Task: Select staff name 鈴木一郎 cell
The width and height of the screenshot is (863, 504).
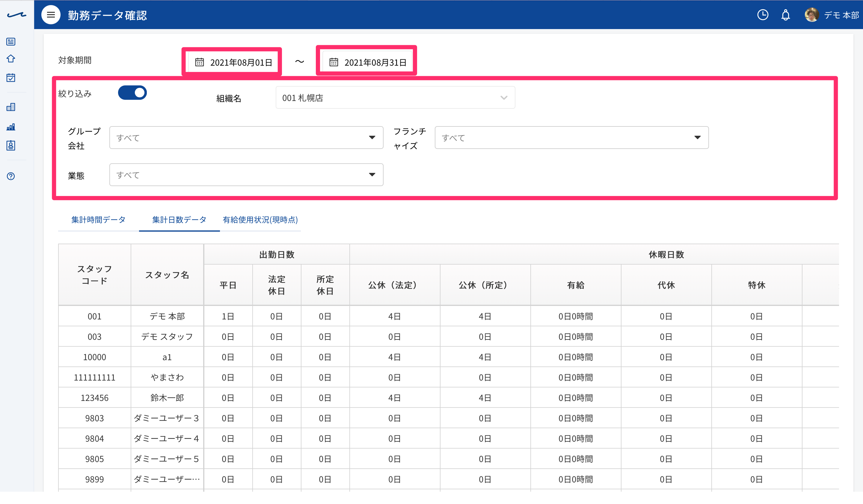Action: click(167, 398)
